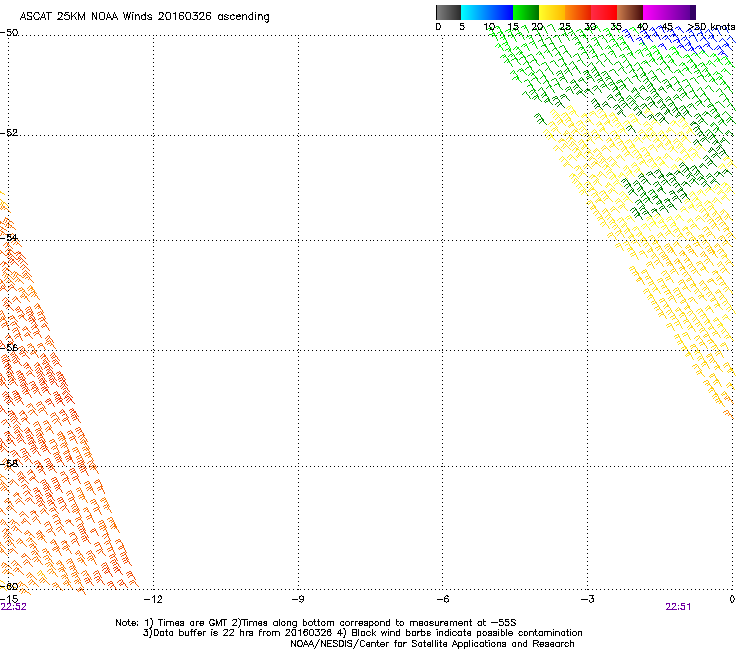
Task: Click the chart title 'ASCAT 25KM NOAA Winds 20160326 ascending'
Action: click(144, 17)
